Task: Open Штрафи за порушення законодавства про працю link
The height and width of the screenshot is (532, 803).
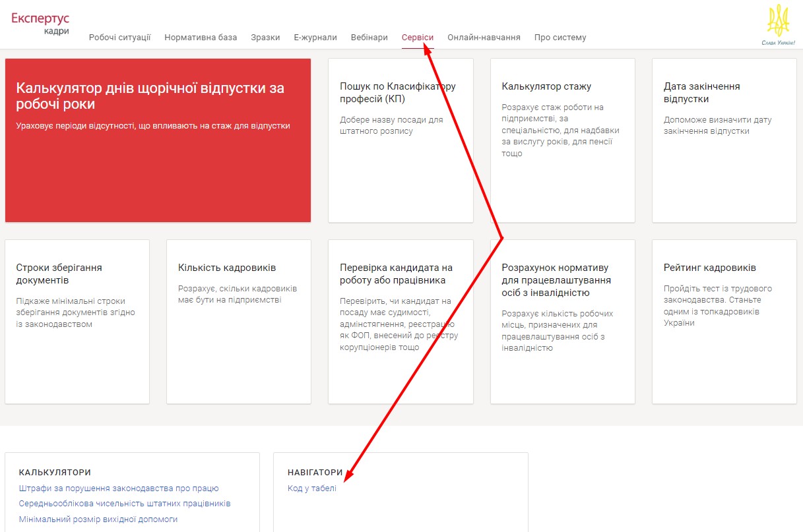Action: 119,488
